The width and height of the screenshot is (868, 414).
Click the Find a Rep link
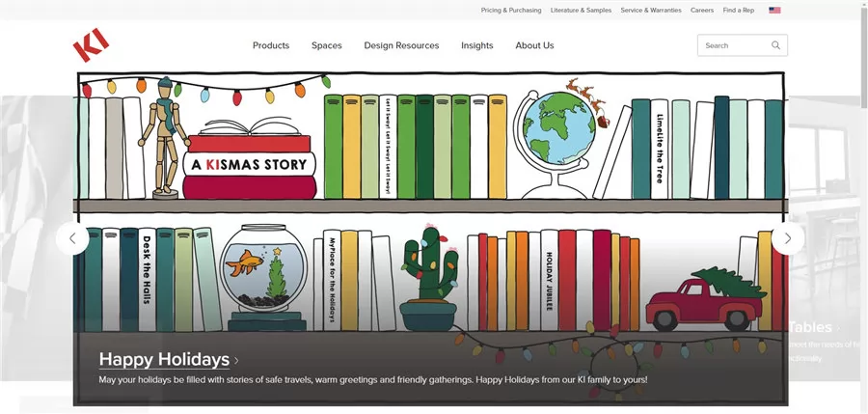coord(739,10)
